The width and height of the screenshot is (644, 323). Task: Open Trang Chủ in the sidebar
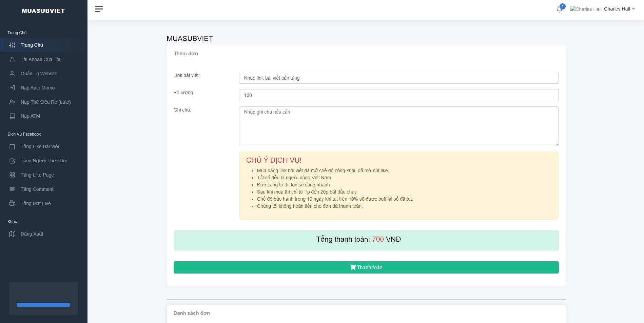point(43,45)
